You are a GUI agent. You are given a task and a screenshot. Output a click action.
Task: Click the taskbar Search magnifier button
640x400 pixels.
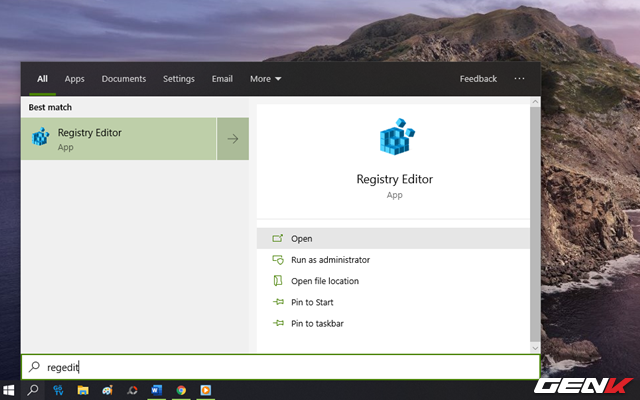(x=33, y=390)
